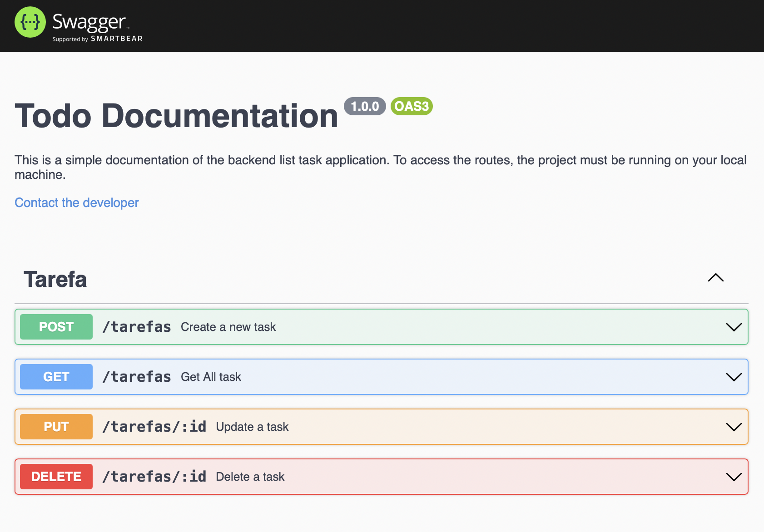Click the Update a task description text
764x532 pixels.
(x=252, y=426)
